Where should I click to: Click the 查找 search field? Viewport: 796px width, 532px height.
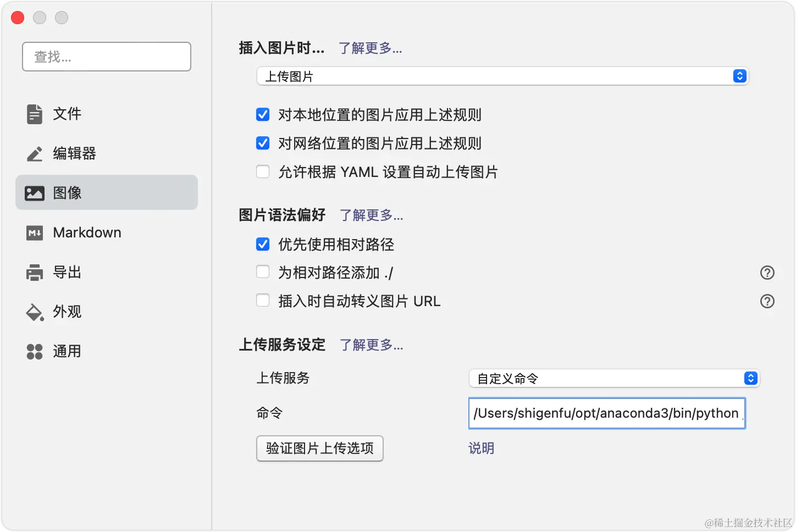click(x=106, y=57)
